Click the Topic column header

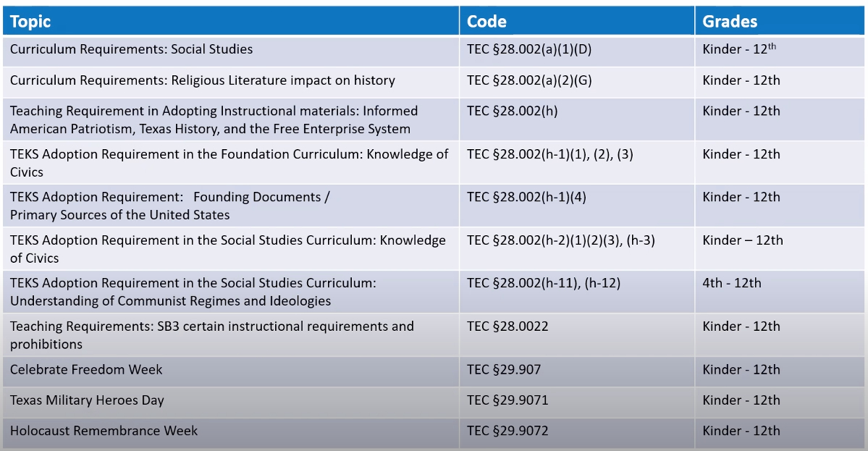[x=30, y=21]
